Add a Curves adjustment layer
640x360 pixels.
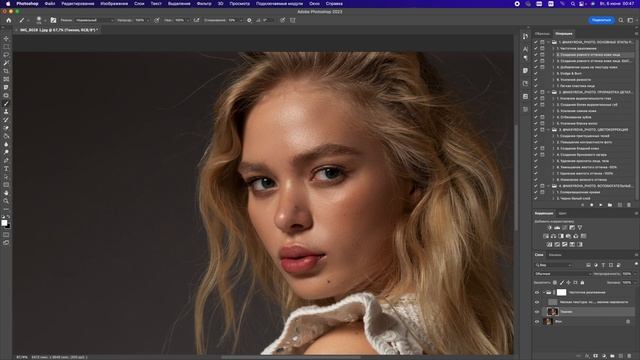click(x=564, y=228)
